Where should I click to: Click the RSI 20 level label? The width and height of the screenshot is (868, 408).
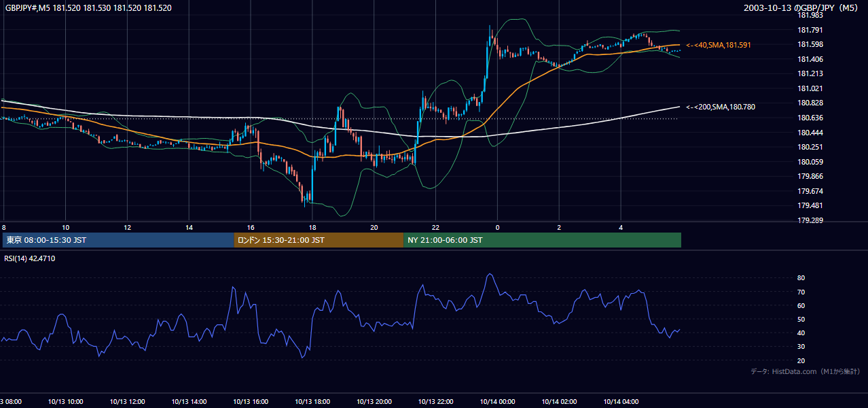point(801,360)
